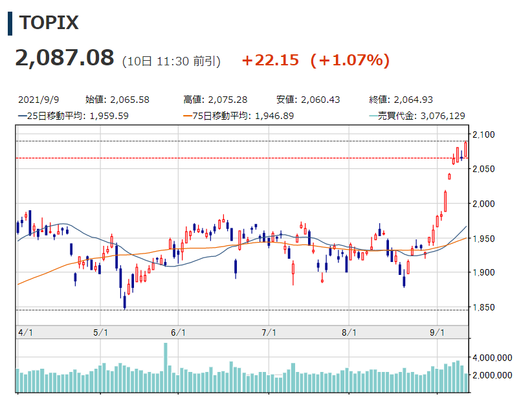This screenshot has width=532, height=414.
Task: Click the 終値: 2,064.93 value
Action: pos(401,100)
